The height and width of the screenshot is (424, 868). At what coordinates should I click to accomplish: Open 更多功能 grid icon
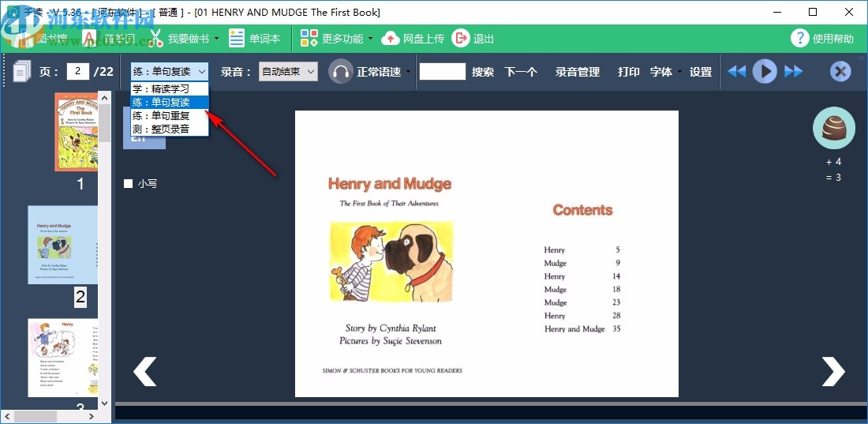309,38
